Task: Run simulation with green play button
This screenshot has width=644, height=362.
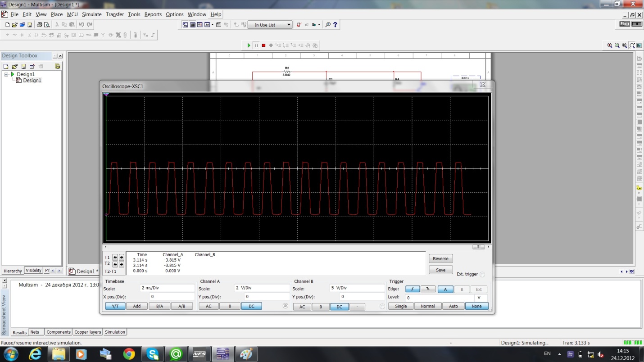Action: [249, 45]
